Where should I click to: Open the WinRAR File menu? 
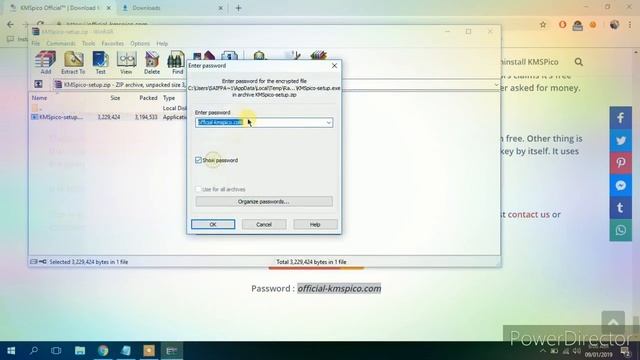point(36,43)
